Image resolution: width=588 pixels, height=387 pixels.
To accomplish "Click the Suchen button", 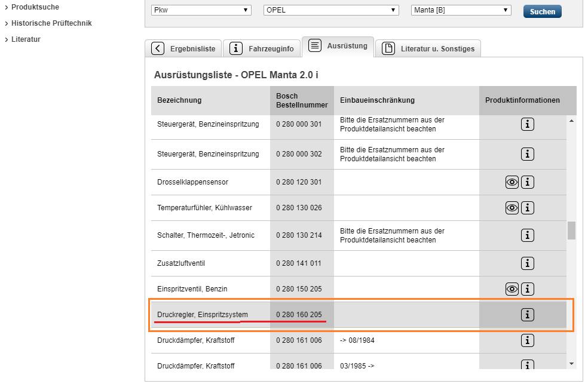I will coord(542,11).
